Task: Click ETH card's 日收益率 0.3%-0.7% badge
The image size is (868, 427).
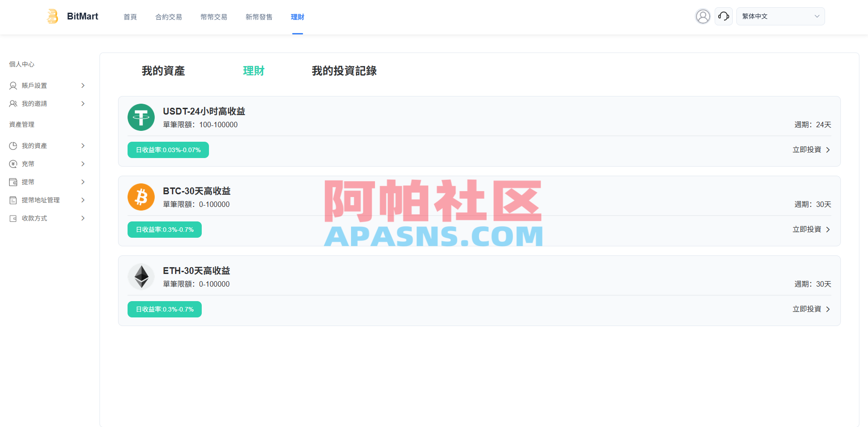Action: [x=165, y=309]
